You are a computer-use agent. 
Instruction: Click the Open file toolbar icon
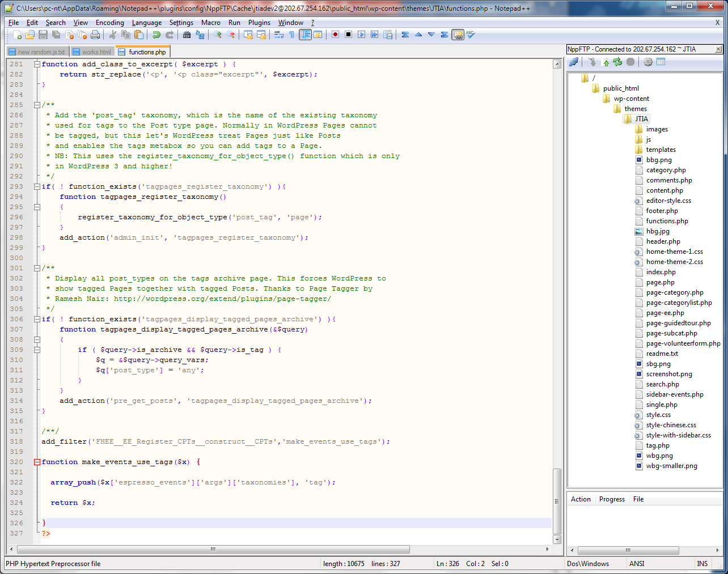29,35
